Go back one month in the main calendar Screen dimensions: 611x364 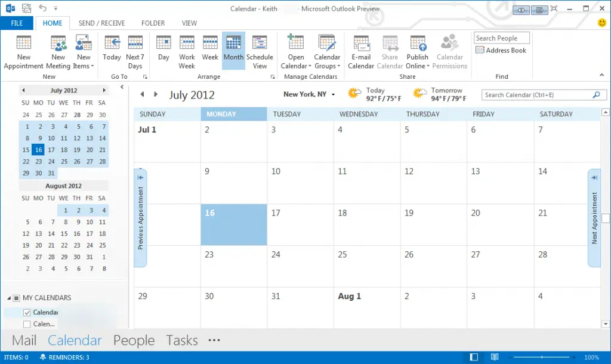tap(142, 94)
